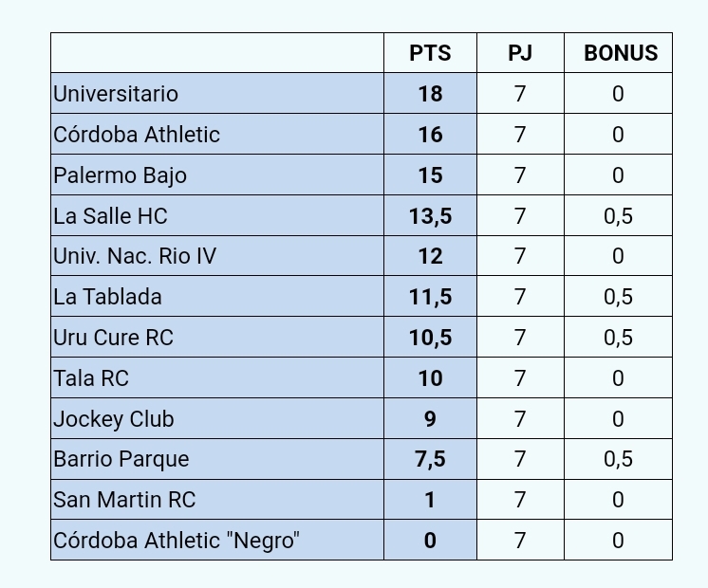Select the Córdoba Athletic team cell
This screenshot has width=708, height=588.
(217, 134)
